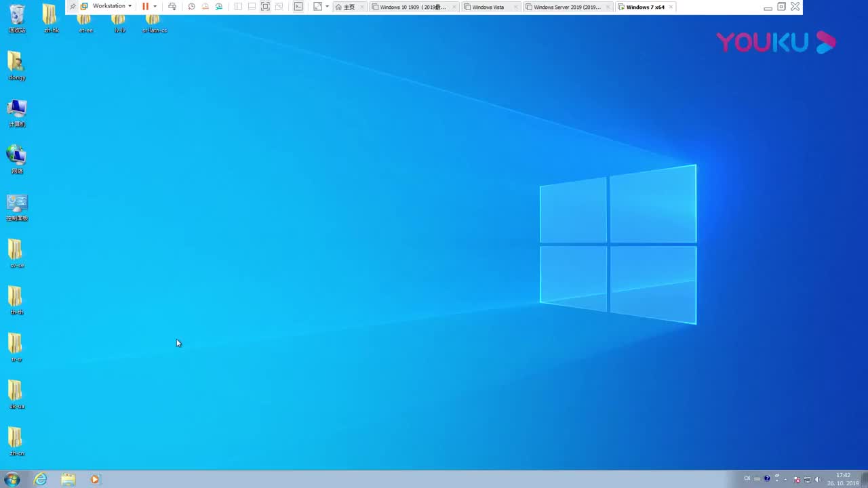Select the Windows Server 2019 tab
Image resolution: width=868 pixels, height=488 pixels.
tap(567, 7)
